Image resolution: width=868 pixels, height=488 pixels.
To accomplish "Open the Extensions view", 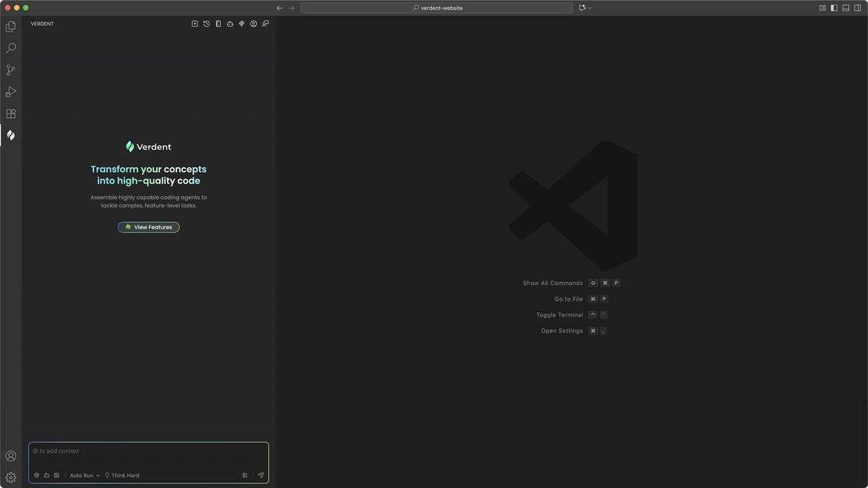I will coord(11,114).
